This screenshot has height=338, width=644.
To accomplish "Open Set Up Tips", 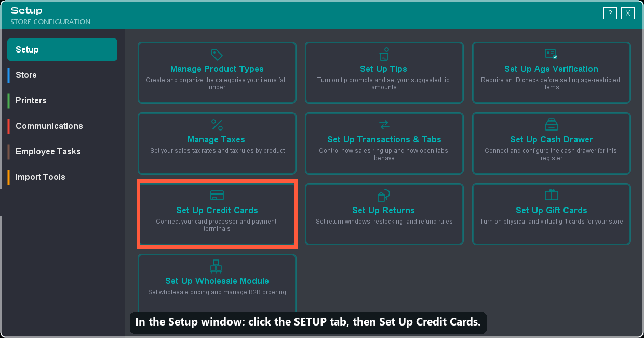I will [384, 73].
